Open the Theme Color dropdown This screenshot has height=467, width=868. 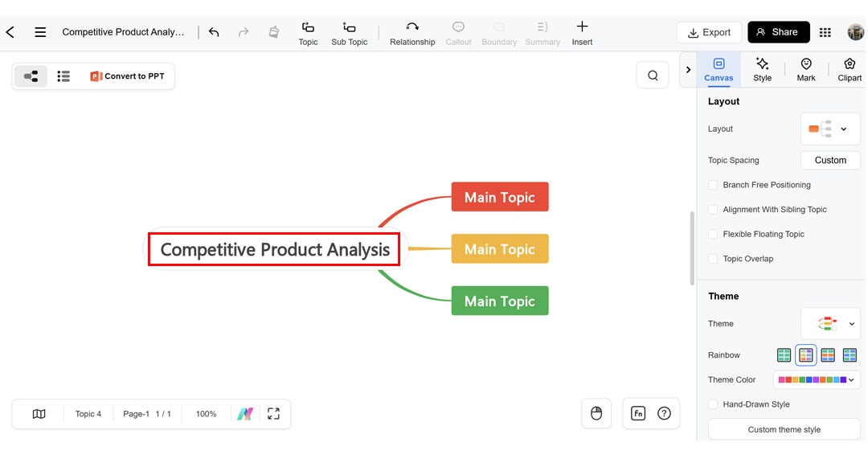coord(817,379)
